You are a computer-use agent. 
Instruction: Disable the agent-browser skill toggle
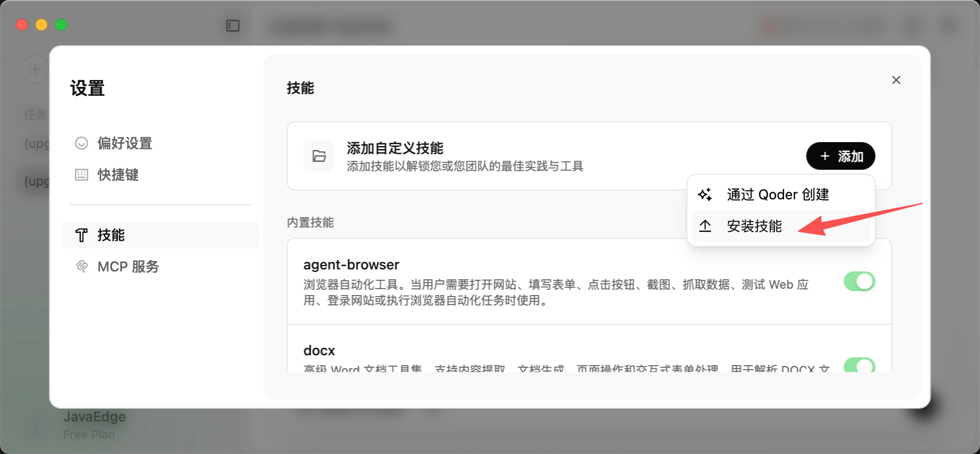pos(859,281)
